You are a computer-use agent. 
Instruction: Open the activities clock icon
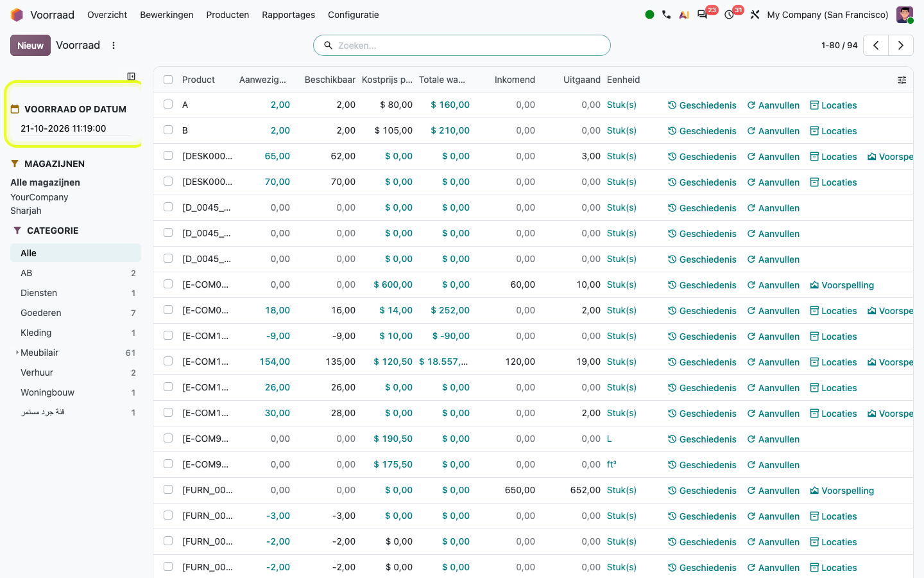point(729,15)
